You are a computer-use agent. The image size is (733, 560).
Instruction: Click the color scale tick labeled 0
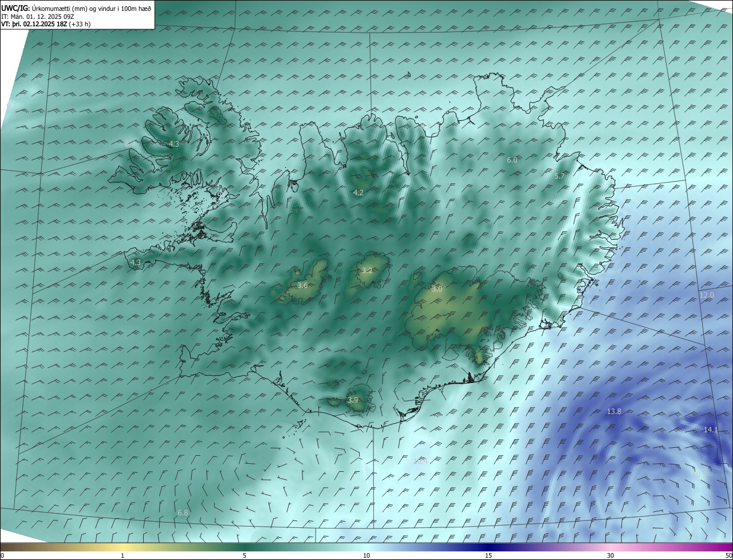(2, 556)
